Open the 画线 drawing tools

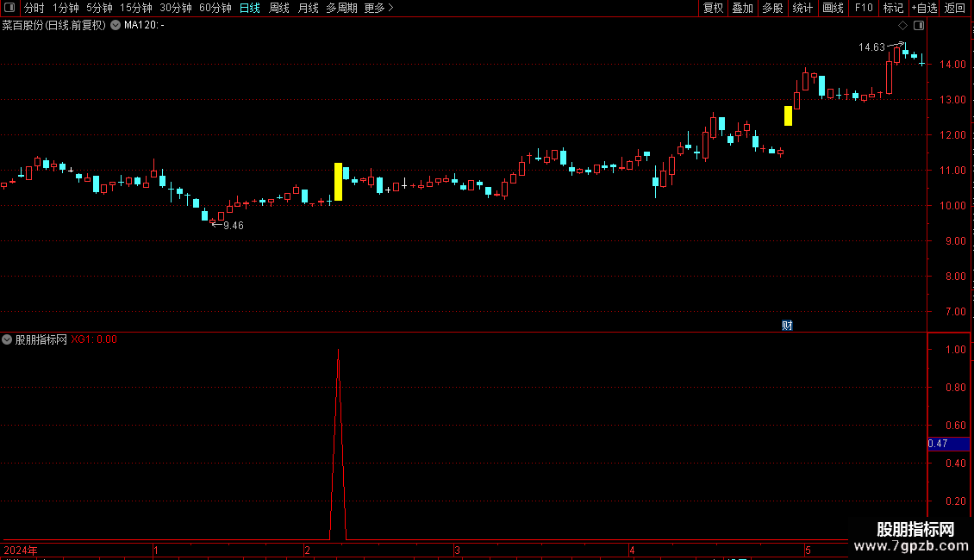pos(833,8)
